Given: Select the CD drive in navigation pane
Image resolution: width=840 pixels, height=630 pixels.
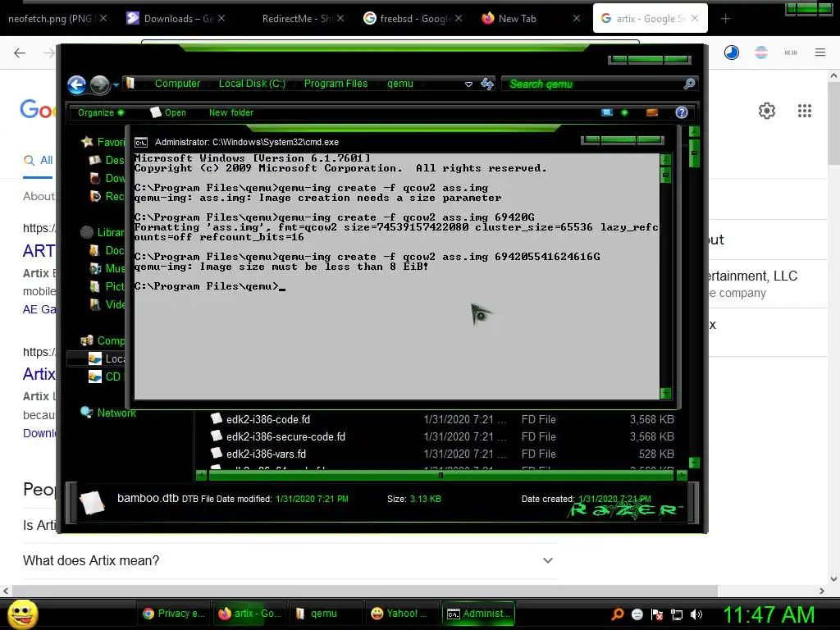Looking at the screenshot, I should [106, 377].
